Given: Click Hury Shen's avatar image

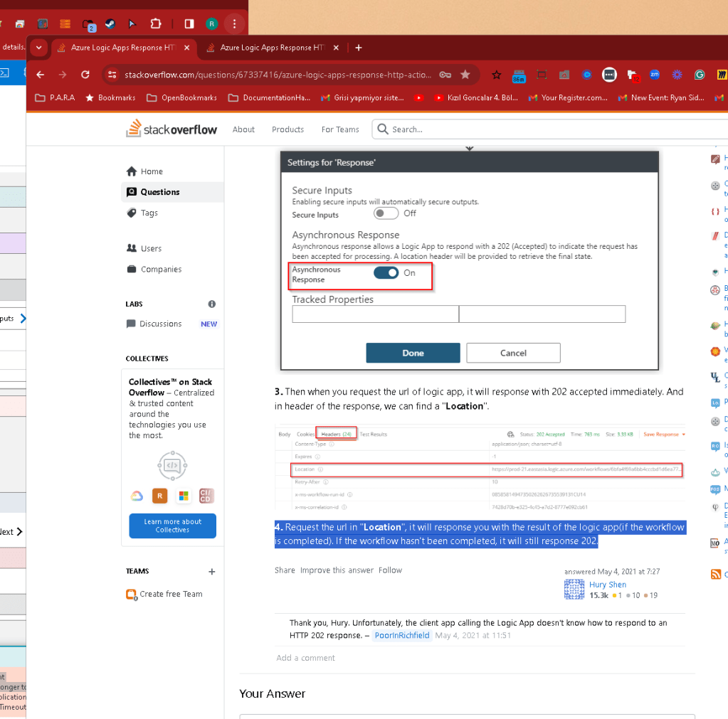Looking at the screenshot, I should point(574,590).
